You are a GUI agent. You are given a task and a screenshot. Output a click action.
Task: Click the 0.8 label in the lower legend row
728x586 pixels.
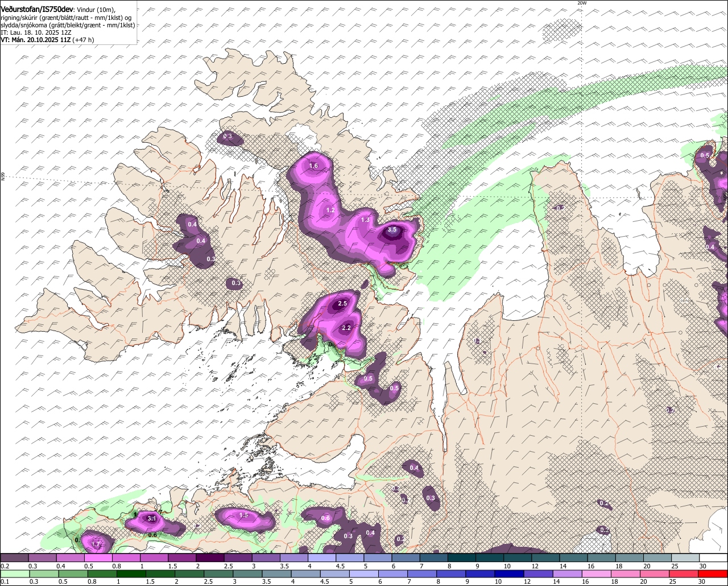(92, 581)
